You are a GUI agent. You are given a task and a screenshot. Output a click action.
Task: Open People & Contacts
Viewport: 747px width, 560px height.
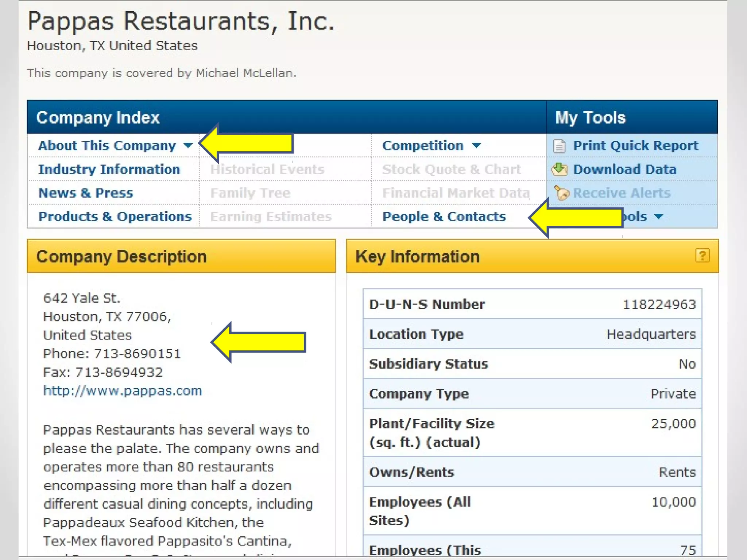[444, 217]
